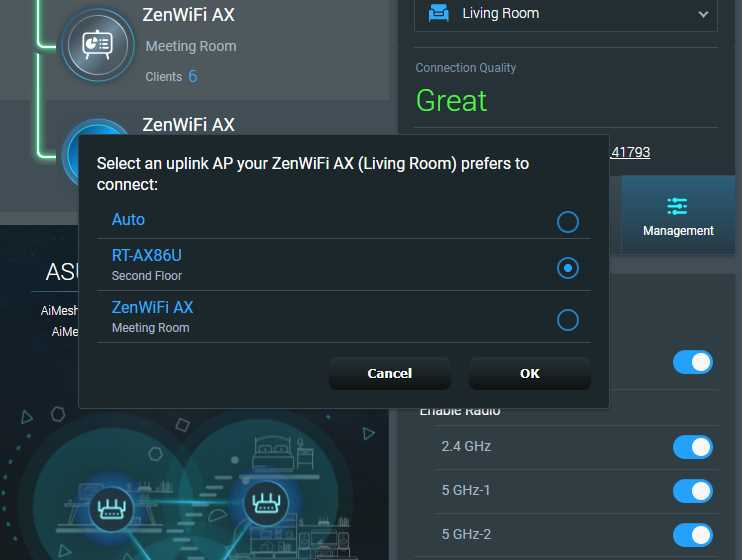Click the clients count 6
This screenshot has height=560, width=742.
coord(193,76)
